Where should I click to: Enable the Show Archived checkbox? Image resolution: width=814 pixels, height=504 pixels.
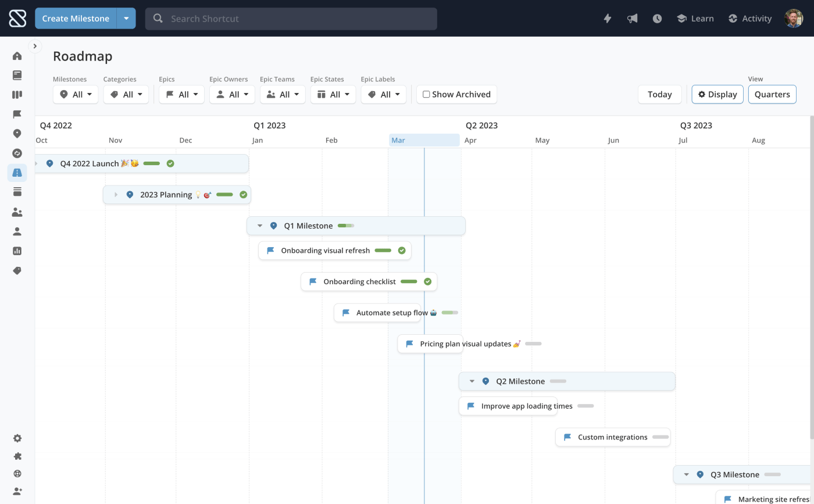point(426,94)
